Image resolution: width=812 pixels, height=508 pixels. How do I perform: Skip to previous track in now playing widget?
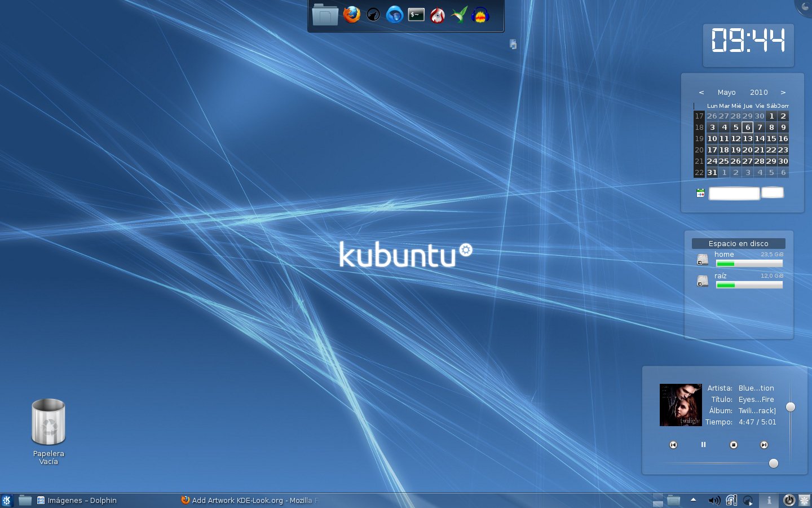(673, 445)
